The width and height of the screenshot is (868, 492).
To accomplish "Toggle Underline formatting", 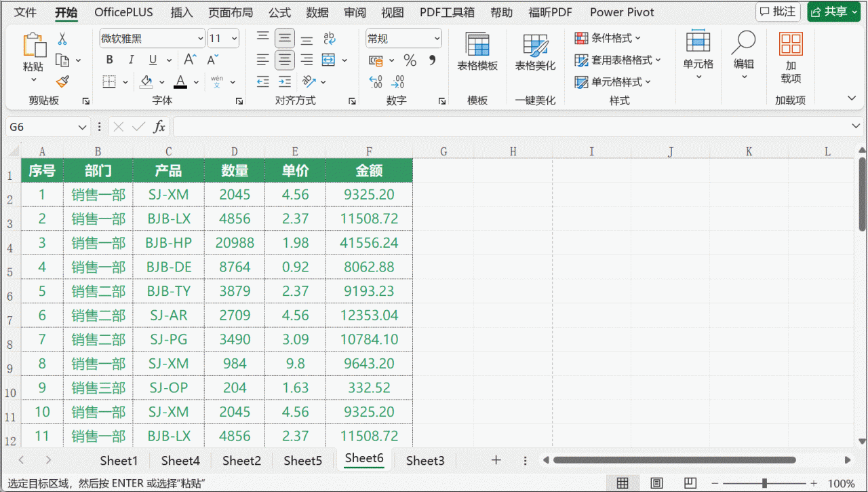I will tap(152, 60).
